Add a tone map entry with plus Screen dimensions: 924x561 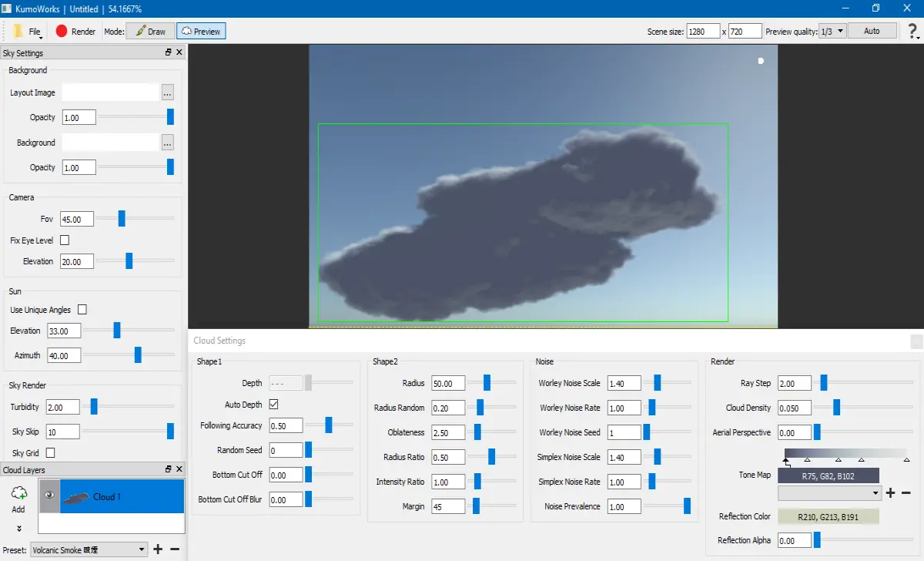click(890, 493)
